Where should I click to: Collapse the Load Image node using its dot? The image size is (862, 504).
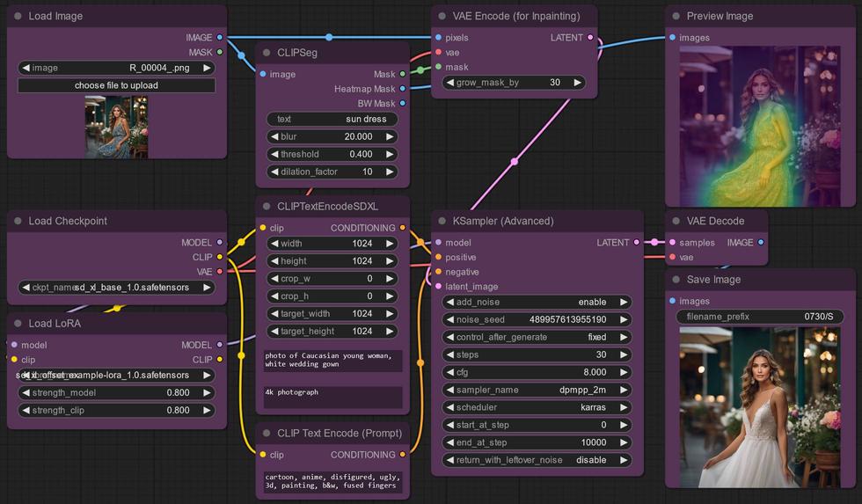(x=18, y=16)
